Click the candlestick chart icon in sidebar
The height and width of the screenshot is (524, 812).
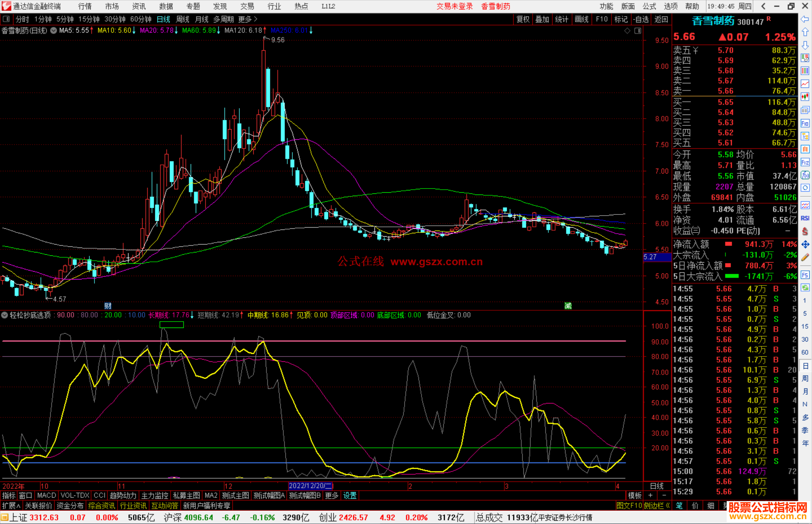(x=805, y=97)
